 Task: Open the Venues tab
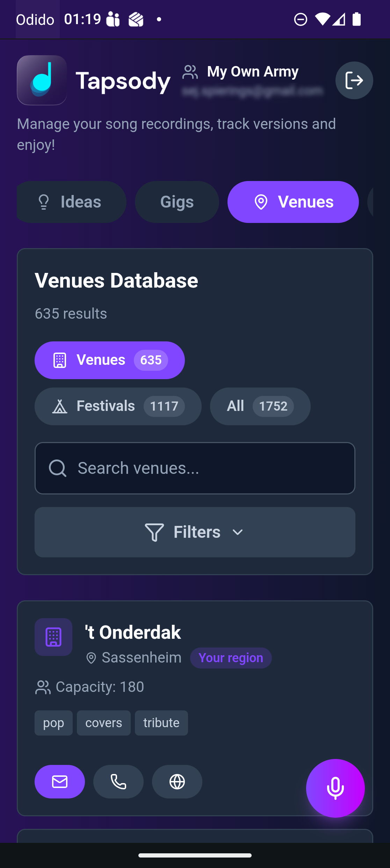[293, 202]
